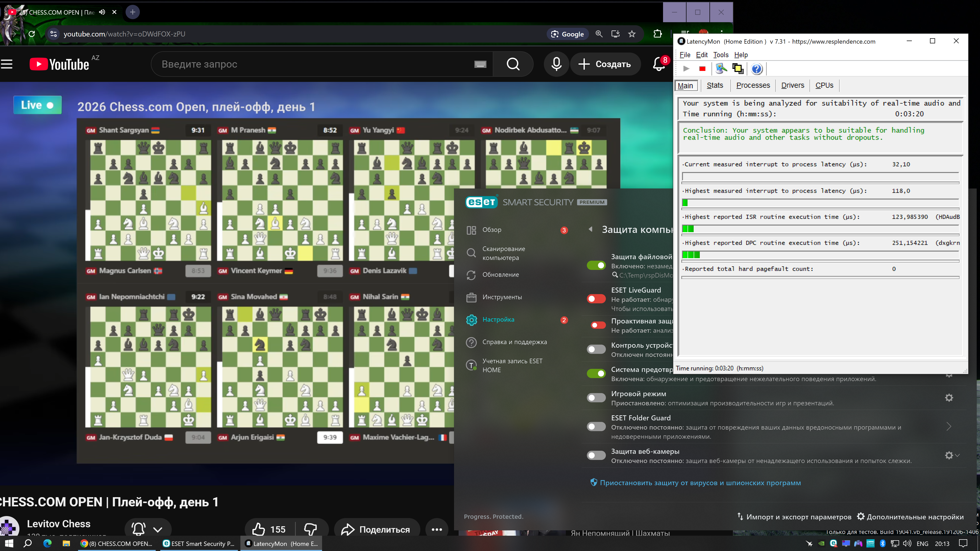Mute the Chrome tab with the speaker icon
Screen dimensions: 980x551
pos(102,12)
